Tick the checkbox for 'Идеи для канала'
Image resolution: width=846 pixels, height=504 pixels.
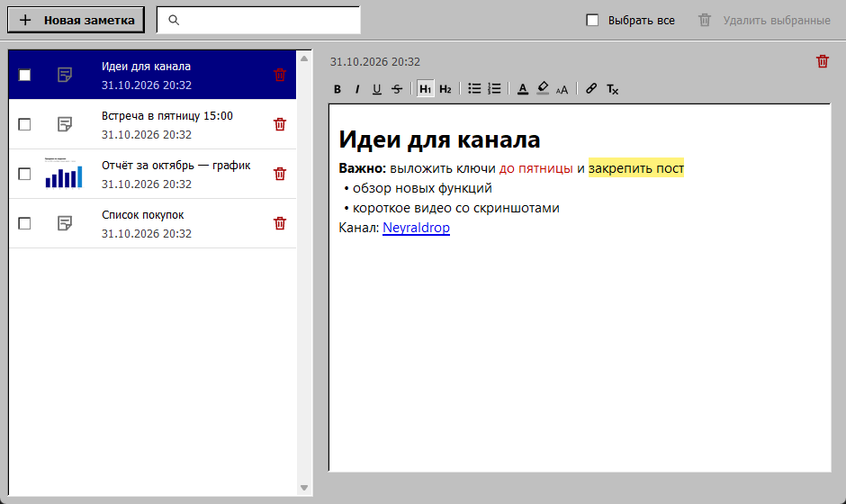click(24, 75)
